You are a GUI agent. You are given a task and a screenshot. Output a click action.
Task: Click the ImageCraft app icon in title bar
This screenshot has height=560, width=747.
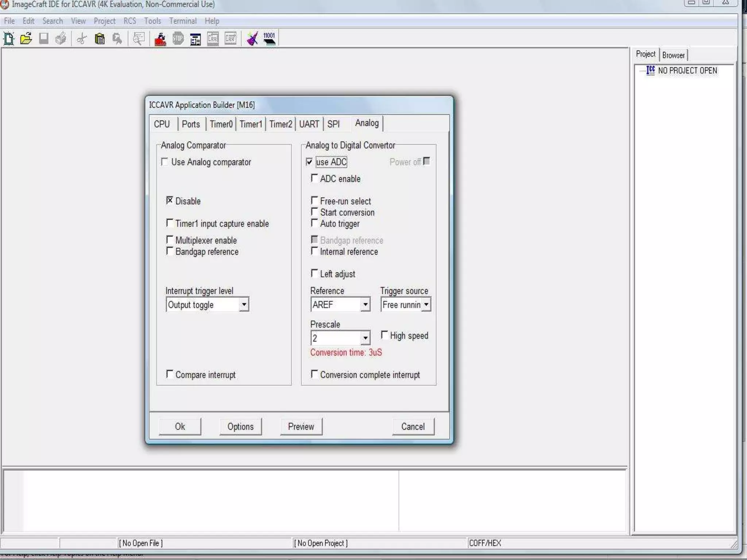tap(4, 4)
